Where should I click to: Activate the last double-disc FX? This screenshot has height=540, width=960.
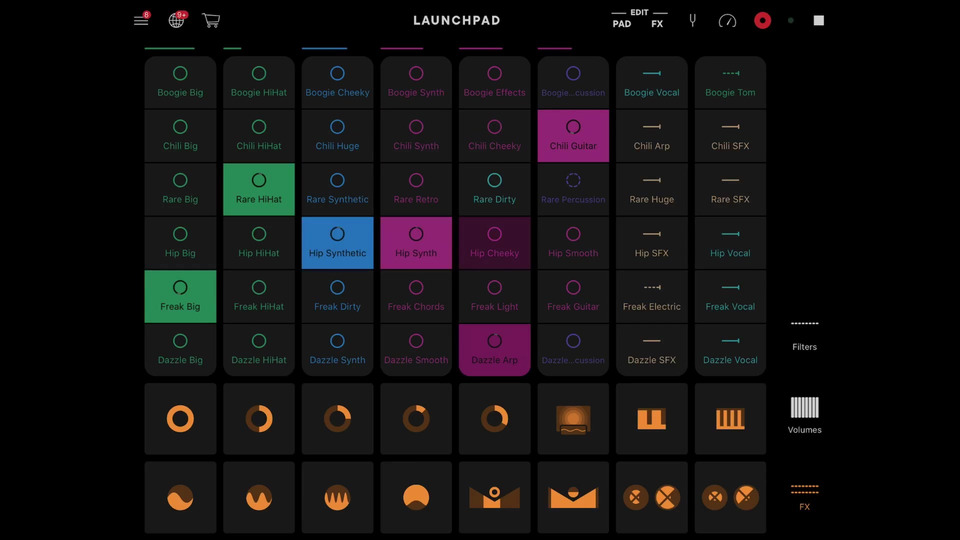pos(730,497)
